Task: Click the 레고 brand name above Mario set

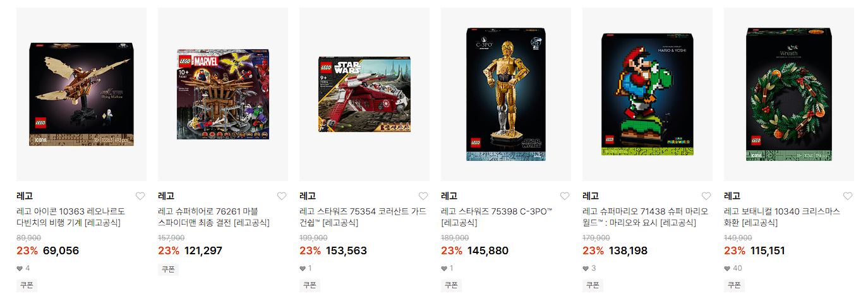Action: [x=591, y=196]
